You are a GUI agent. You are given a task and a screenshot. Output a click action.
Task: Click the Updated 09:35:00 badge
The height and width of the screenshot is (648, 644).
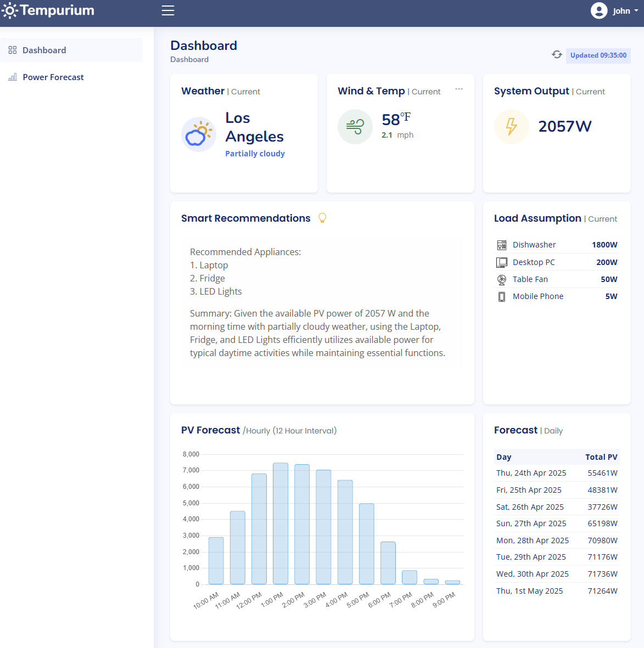pyautogui.click(x=598, y=55)
